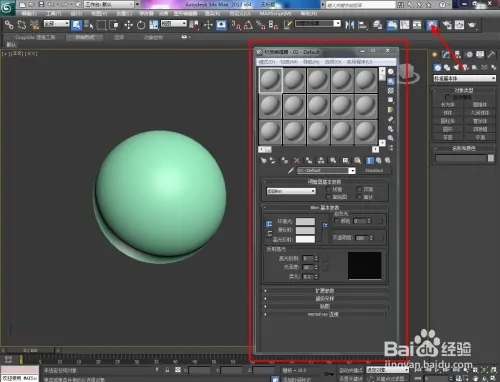Toggle the 自动栅格 checkbox in command panel

[x=448, y=97]
